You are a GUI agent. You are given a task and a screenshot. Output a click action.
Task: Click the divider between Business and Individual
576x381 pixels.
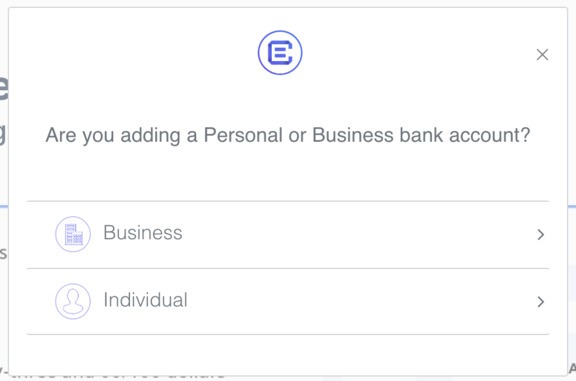(288, 269)
